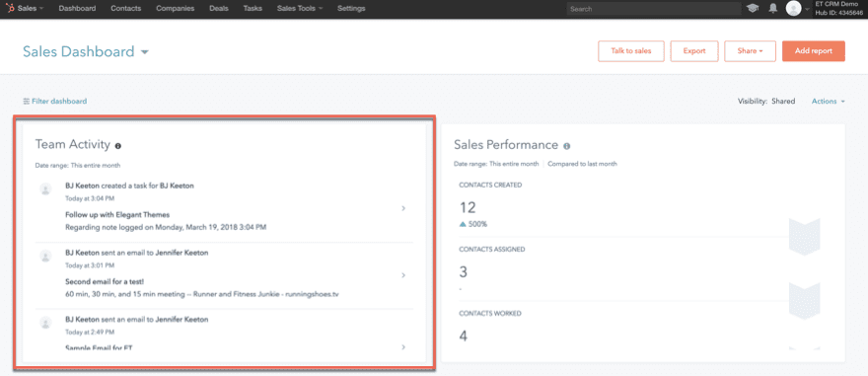Click the Contacts Created value 12
868x376 pixels.
468,207
